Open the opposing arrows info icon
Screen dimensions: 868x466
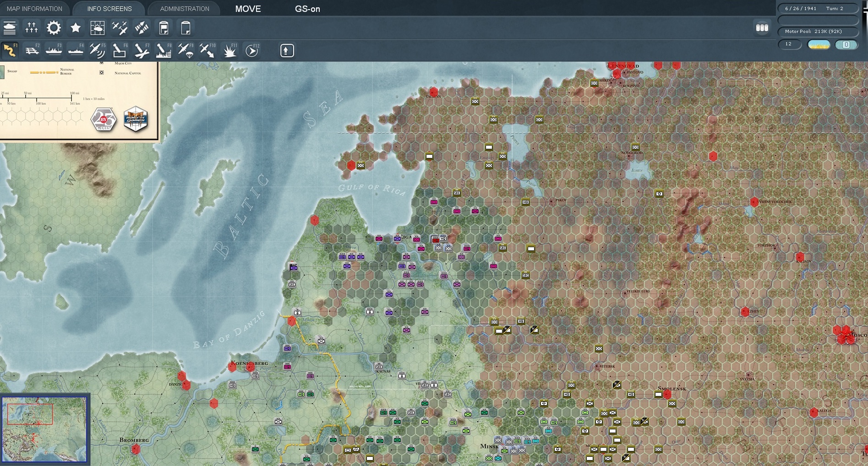click(142, 28)
